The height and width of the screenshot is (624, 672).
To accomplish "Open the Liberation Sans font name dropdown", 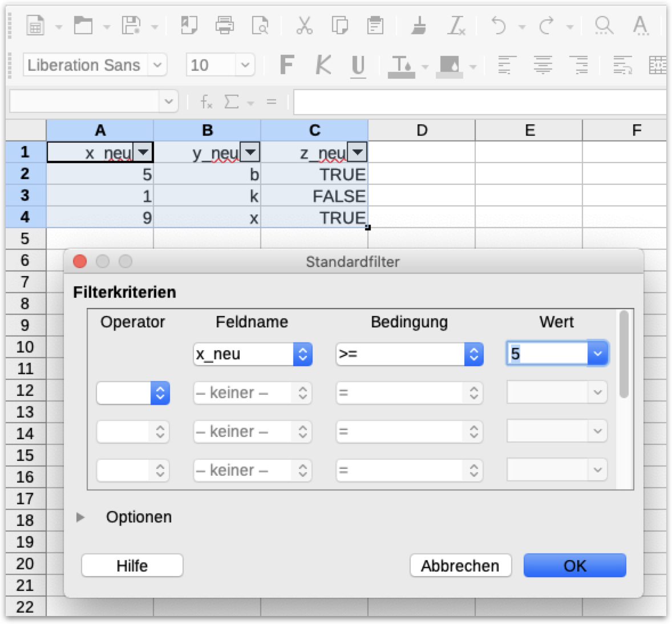I will coord(157,65).
